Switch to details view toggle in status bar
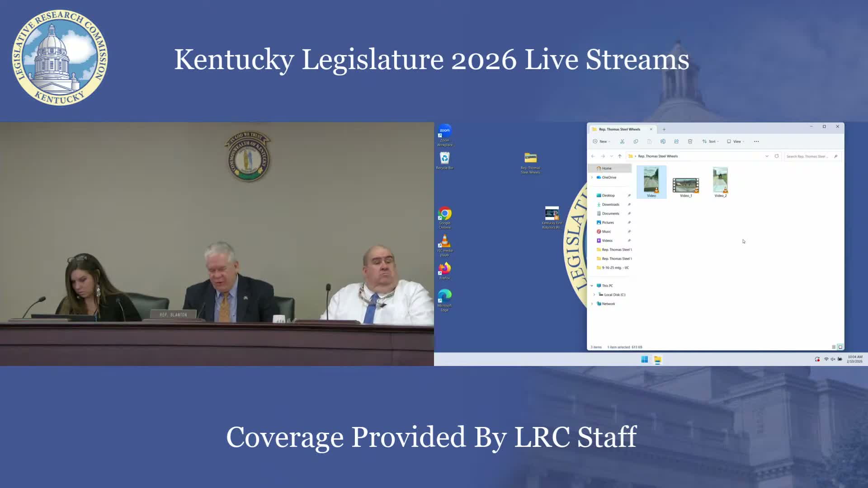 pyautogui.click(x=834, y=347)
